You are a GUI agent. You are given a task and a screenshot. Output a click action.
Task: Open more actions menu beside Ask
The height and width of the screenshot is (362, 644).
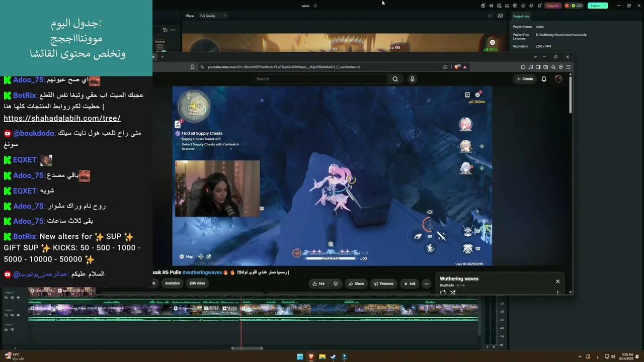pyautogui.click(x=426, y=284)
